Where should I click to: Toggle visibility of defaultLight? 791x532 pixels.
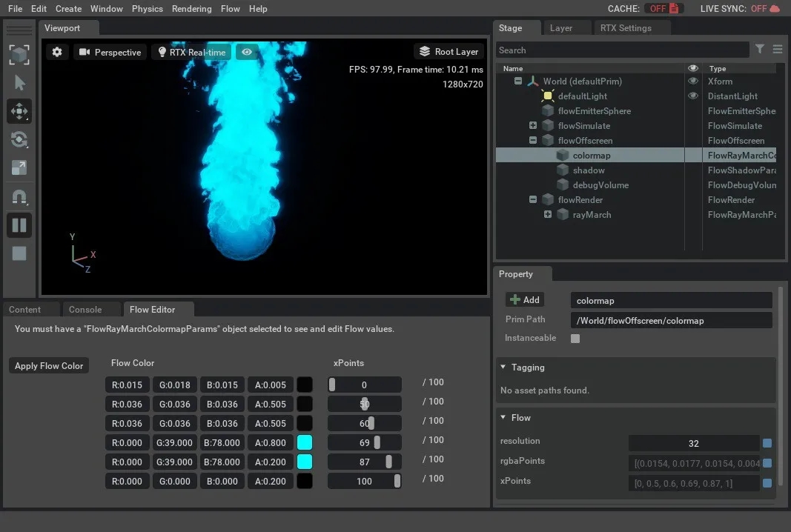(x=693, y=96)
